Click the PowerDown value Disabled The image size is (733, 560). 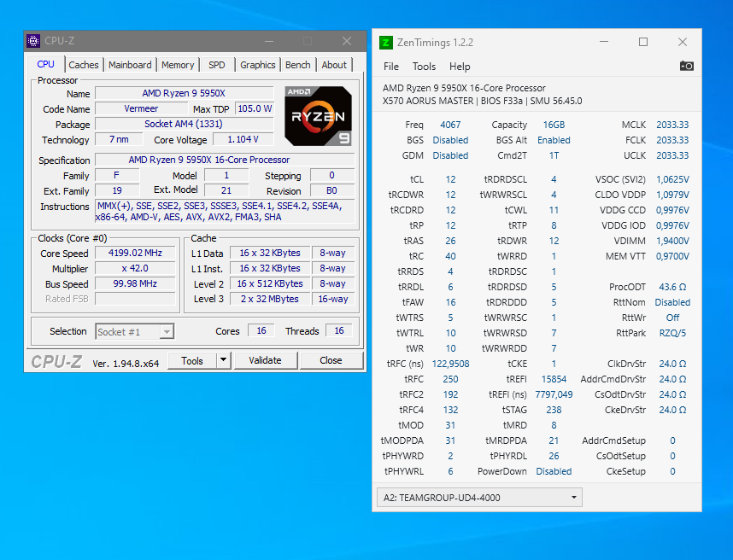554,471
